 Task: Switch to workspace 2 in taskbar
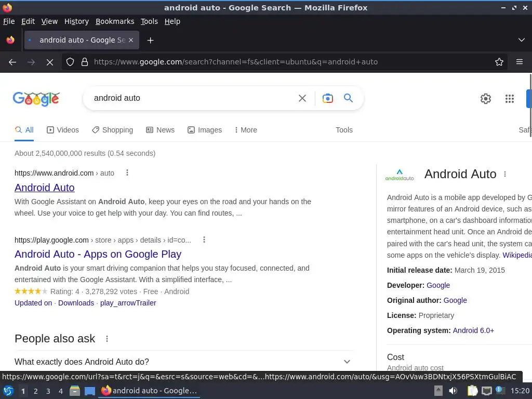pos(36,391)
